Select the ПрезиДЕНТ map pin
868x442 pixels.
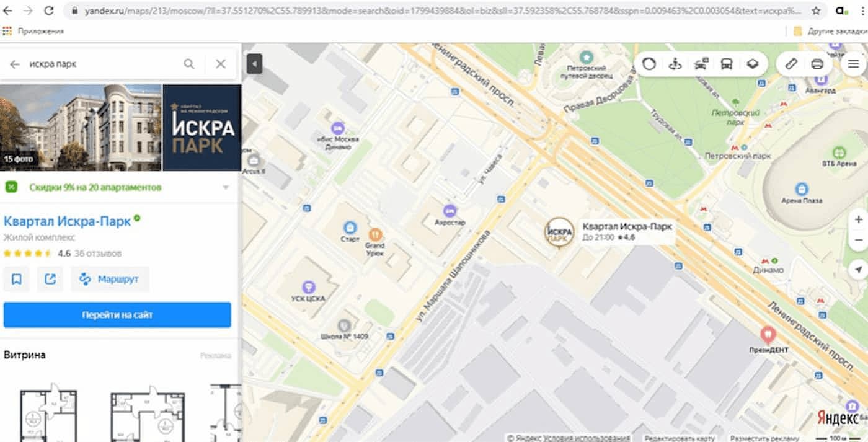point(768,335)
